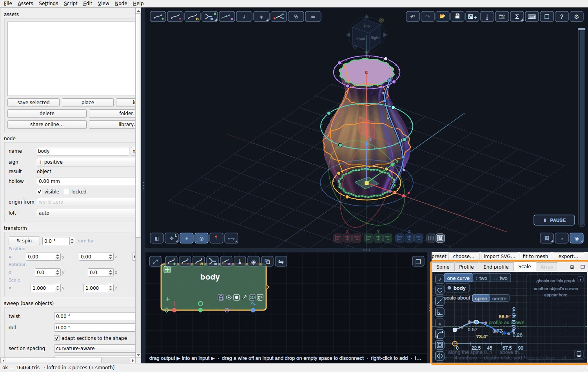Click the lock icon on the body node
This screenshot has width=588, height=372.
[x=221, y=298]
